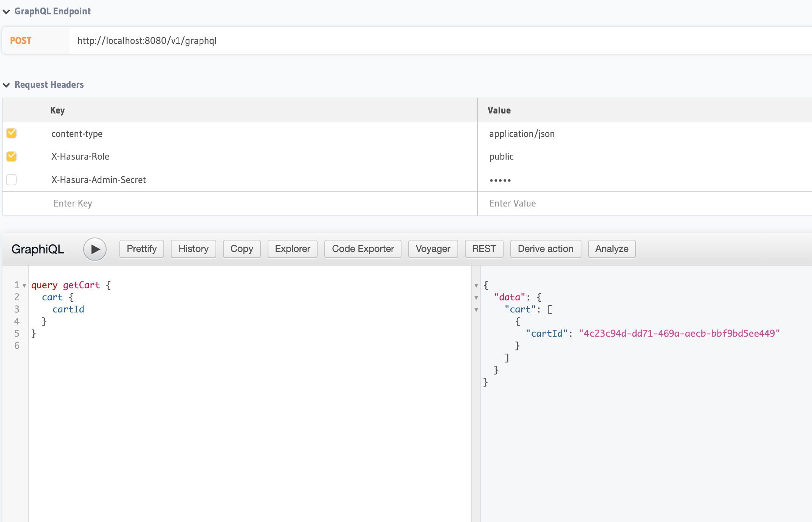Disable the content-type header
The image size is (812, 522).
pyautogui.click(x=11, y=133)
